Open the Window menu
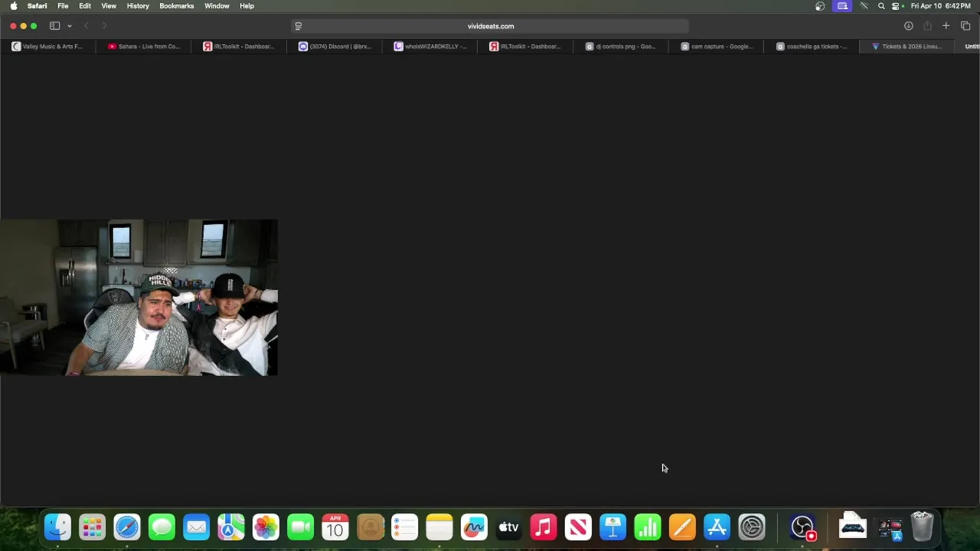This screenshot has width=980, height=551. [217, 6]
